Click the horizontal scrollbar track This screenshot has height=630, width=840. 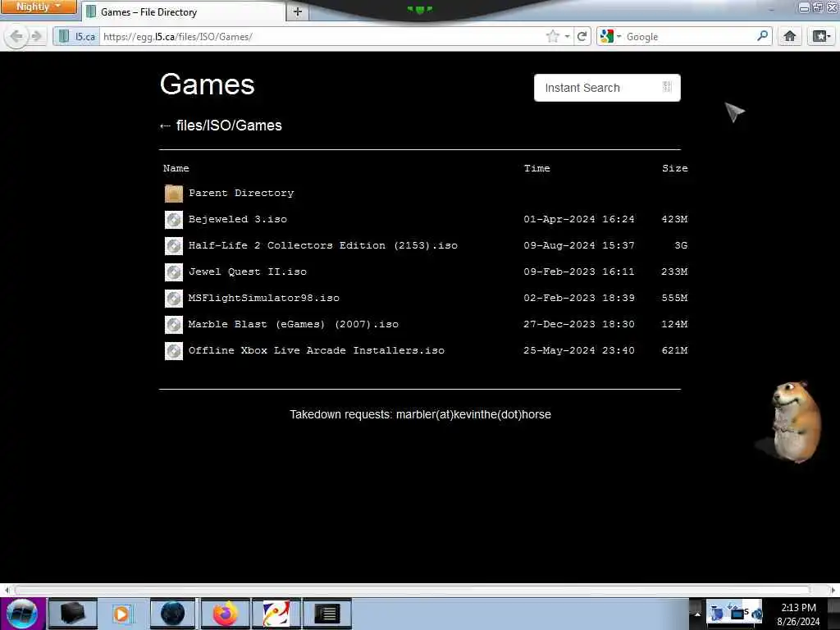click(413, 590)
